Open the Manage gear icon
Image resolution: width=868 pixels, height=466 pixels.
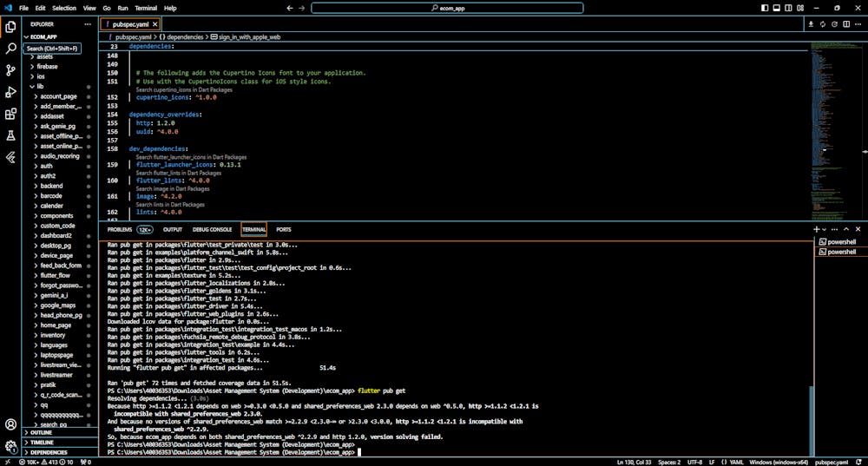click(10, 446)
